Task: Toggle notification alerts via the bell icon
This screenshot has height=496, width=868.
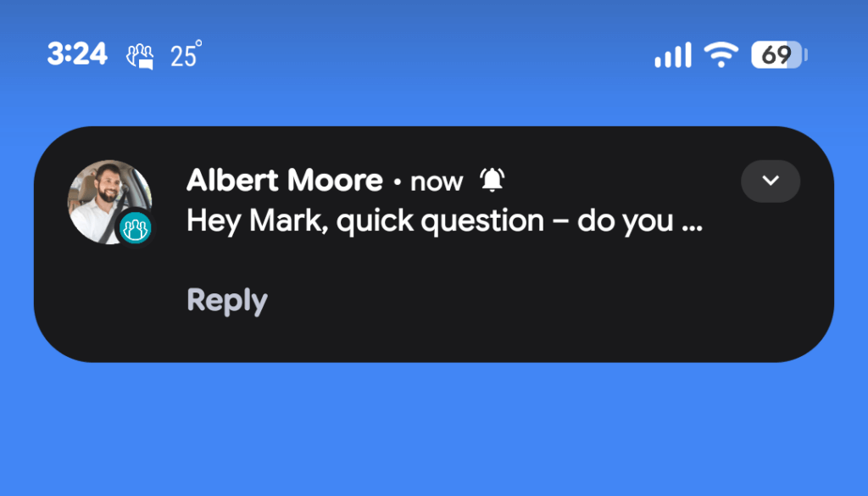Action: point(492,180)
